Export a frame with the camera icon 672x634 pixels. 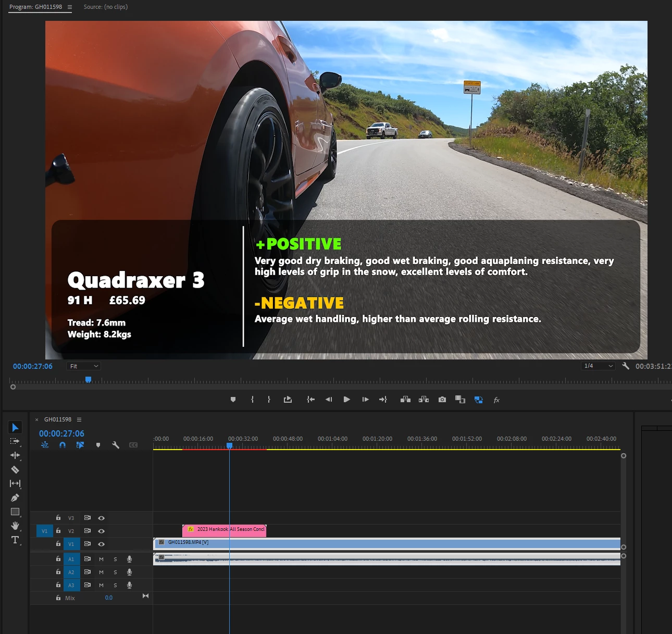tap(442, 400)
